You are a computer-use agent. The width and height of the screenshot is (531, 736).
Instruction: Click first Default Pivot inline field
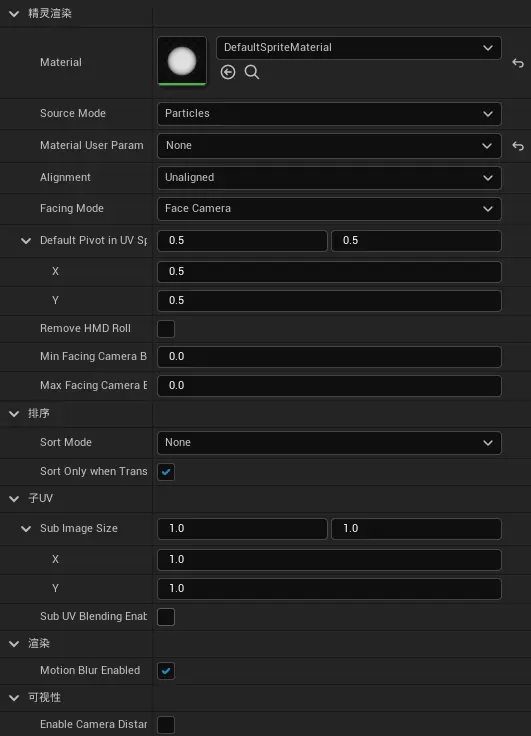pyautogui.click(x=242, y=241)
